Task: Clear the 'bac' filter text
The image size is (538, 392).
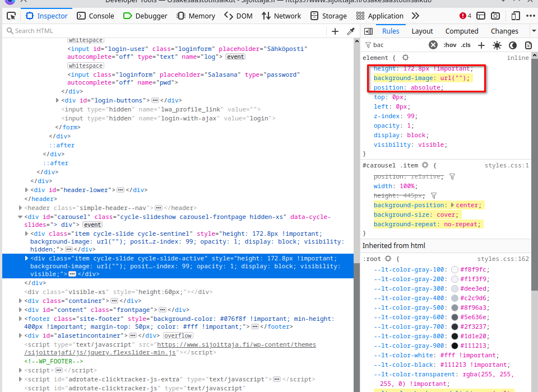Action: [x=433, y=45]
